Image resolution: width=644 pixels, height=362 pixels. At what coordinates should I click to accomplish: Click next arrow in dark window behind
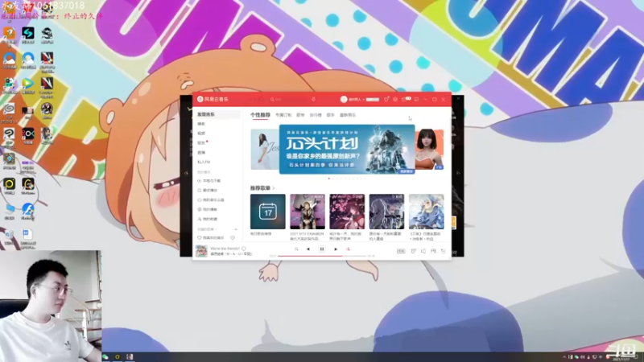[x=458, y=173]
